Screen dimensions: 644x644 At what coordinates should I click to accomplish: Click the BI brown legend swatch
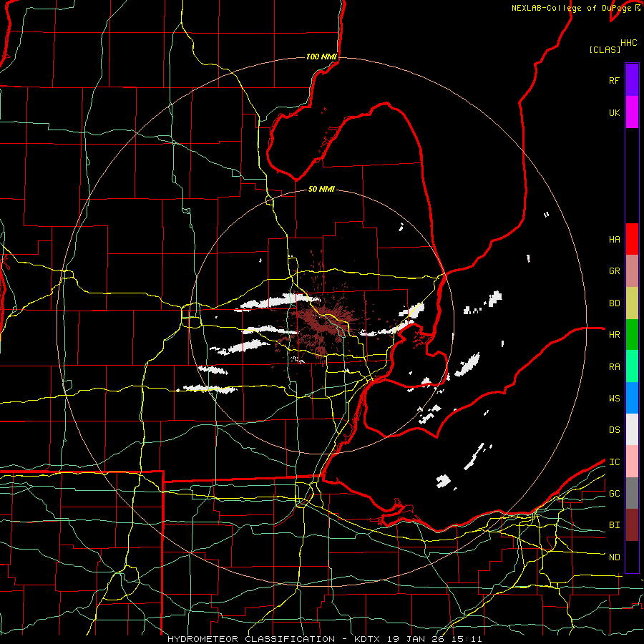[632, 525]
